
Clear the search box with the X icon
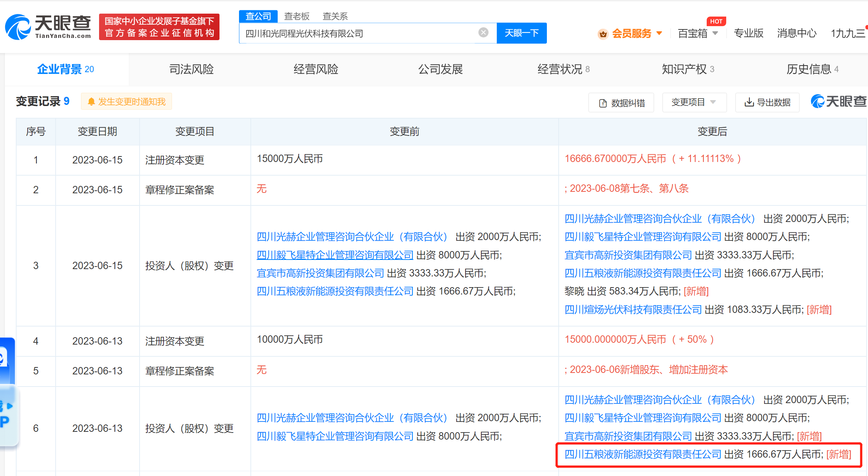[483, 33]
